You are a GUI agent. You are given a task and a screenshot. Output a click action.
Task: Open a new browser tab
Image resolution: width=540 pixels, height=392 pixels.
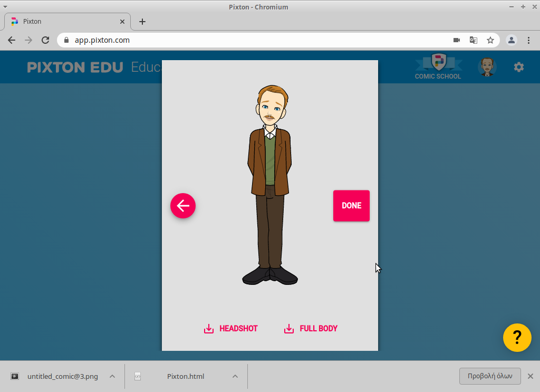point(142,22)
